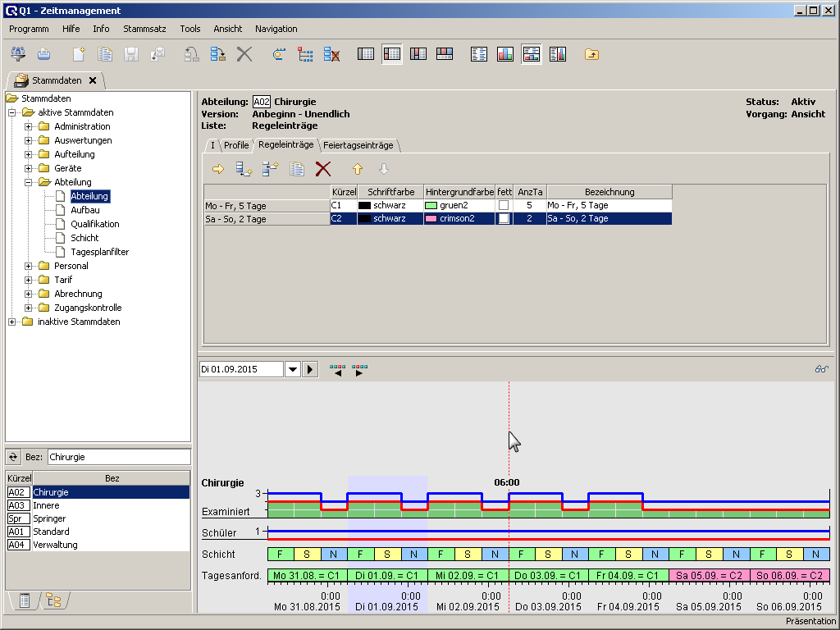Click the folder-up icon in main toolbar
Viewport: 840px width, 630px height.
(591, 54)
